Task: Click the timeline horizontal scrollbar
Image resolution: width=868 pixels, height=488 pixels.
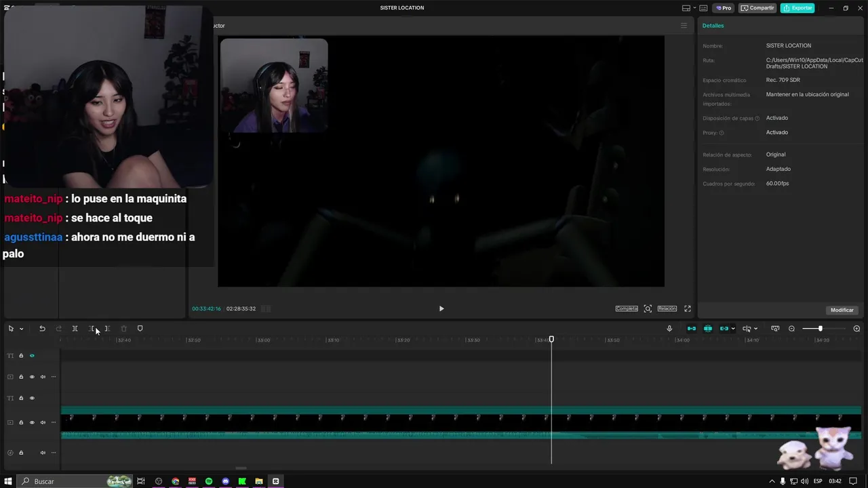Action: [241, 468]
